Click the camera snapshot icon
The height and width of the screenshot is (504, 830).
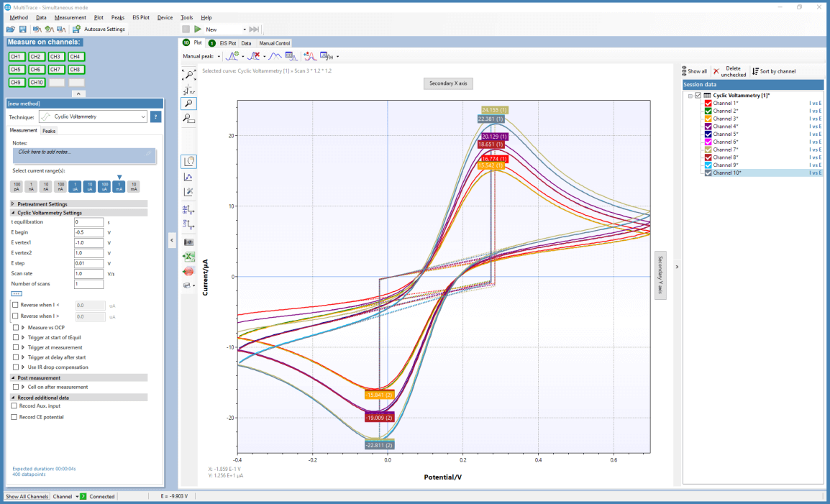(188, 242)
